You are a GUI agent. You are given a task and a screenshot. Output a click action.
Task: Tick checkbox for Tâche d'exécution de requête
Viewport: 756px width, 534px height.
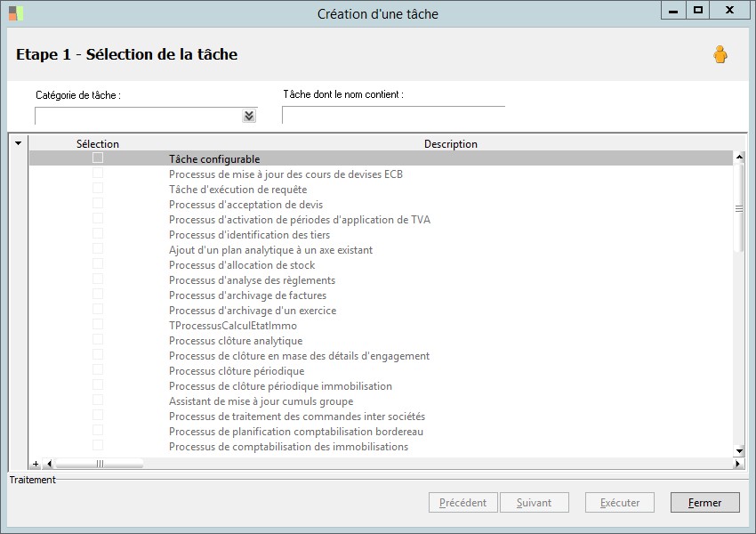click(x=98, y=189)
